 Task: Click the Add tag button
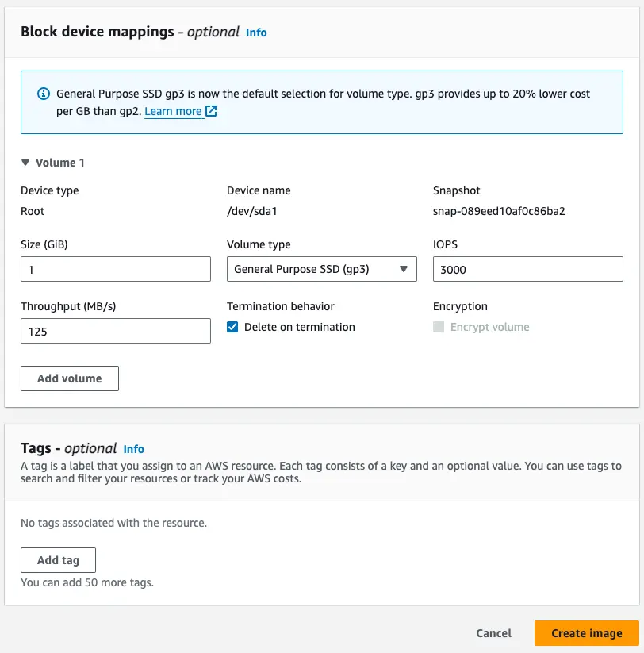point(58,560)
